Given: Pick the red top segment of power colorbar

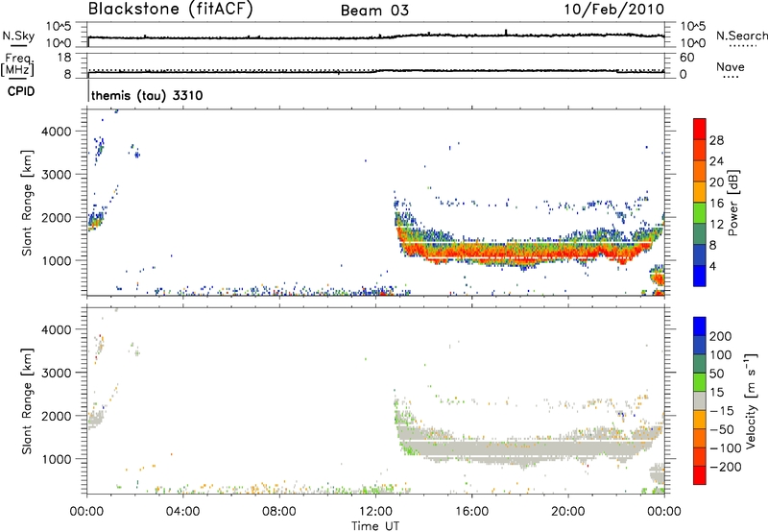Looking at the screenshot, I should (x=700, y=130).
